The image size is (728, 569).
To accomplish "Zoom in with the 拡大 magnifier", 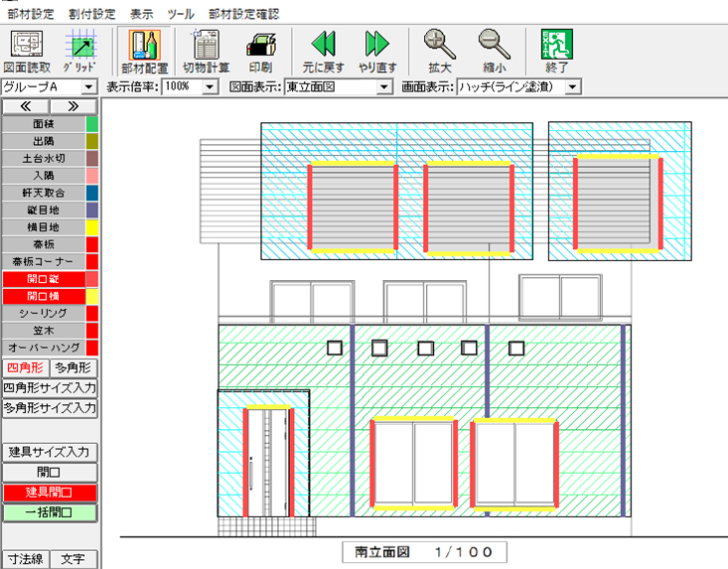I will pos(439,52).
